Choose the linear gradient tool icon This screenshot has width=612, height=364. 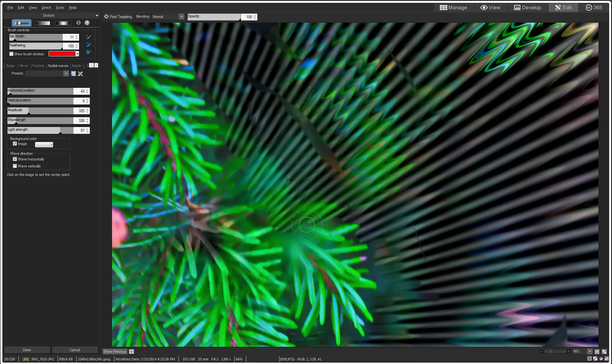[42, 23]
